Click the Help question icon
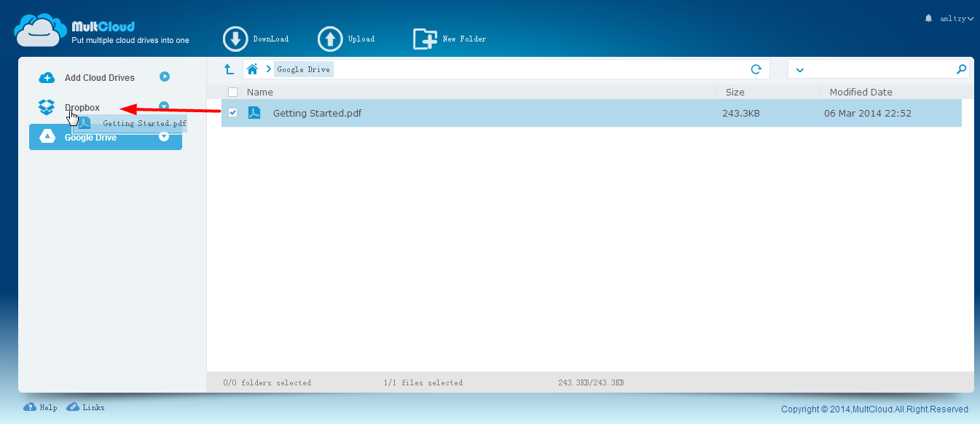 (x=30, y=407)
